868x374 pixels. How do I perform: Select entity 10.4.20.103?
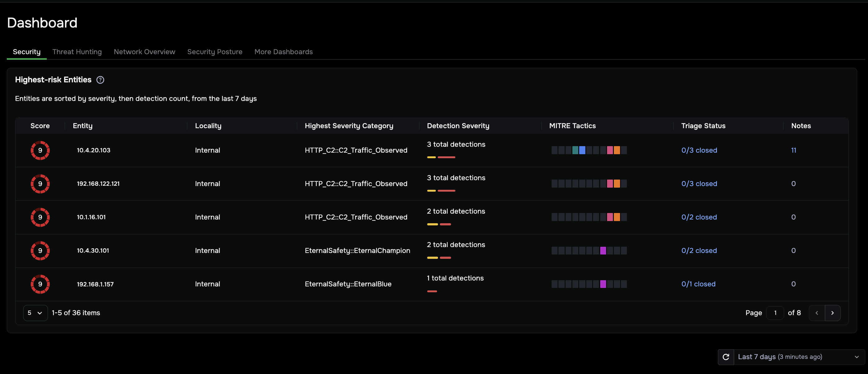(93, 150)
